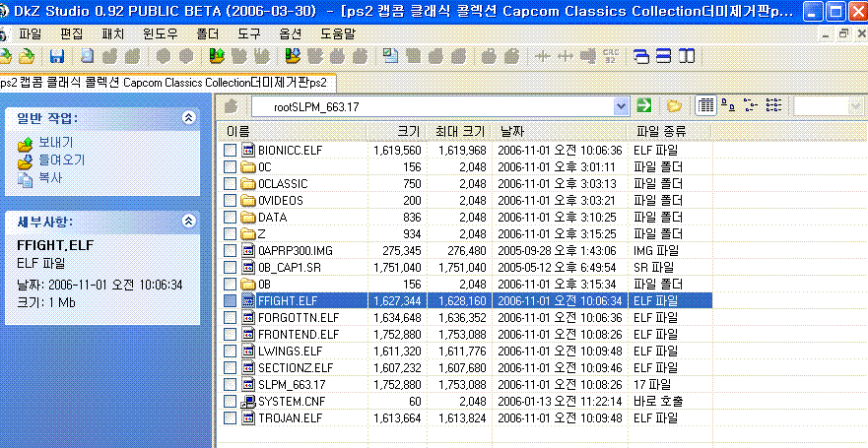Switch to list view icon

point(750,105)
